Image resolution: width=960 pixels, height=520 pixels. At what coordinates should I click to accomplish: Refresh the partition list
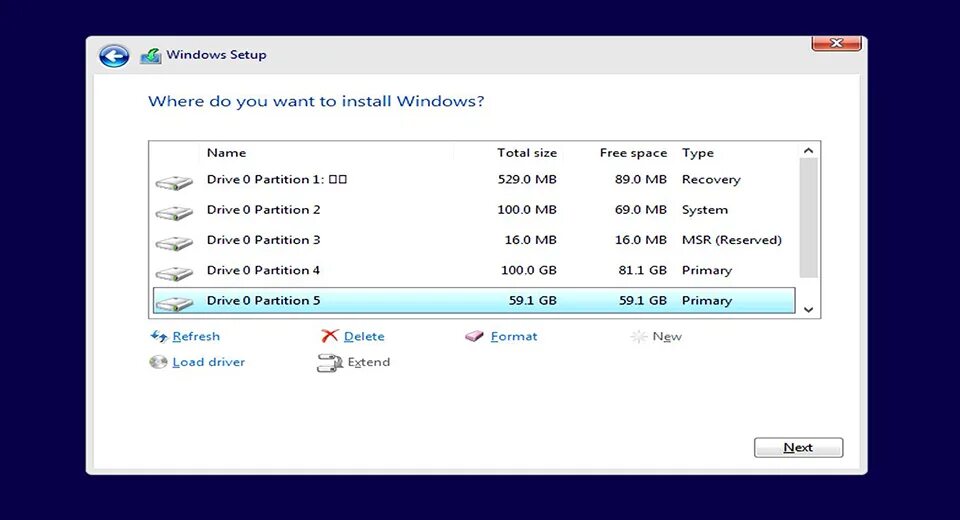click(196, 336)
